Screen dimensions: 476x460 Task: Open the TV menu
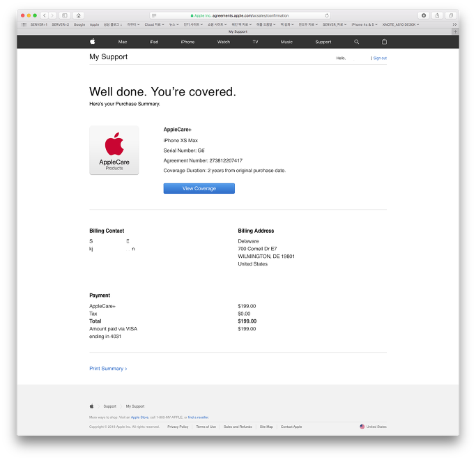(255, 42)
